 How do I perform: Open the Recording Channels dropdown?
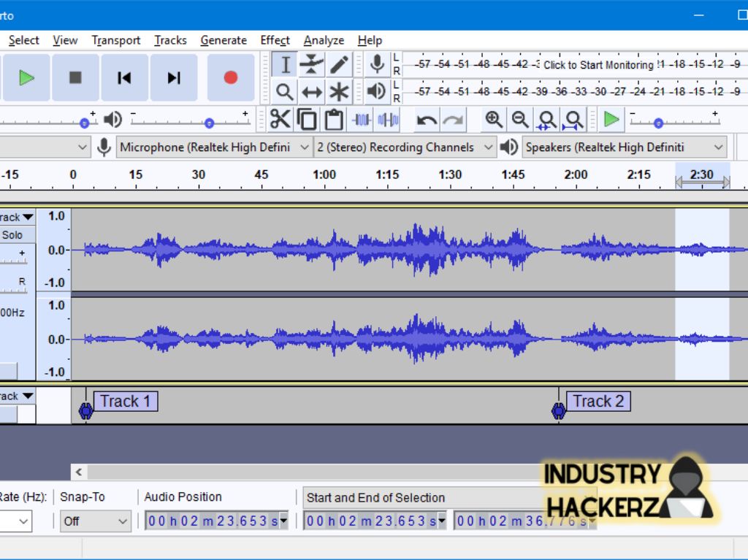coord(405,147)
